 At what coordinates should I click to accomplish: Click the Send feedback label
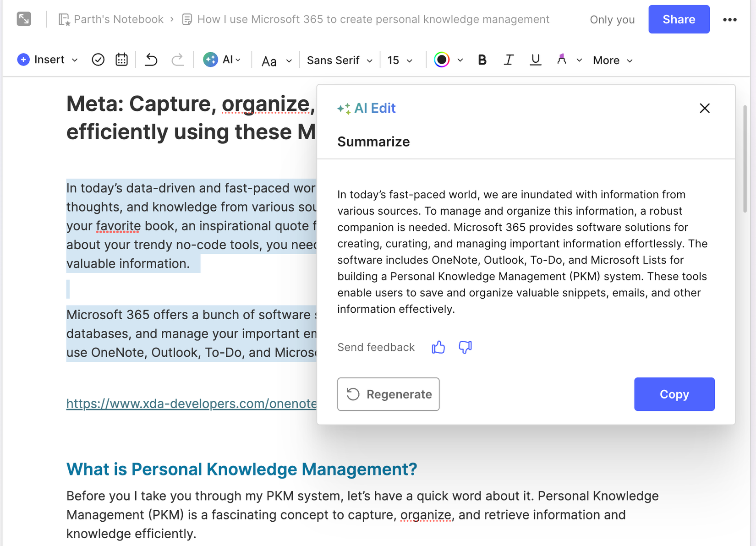pos(376,347)
